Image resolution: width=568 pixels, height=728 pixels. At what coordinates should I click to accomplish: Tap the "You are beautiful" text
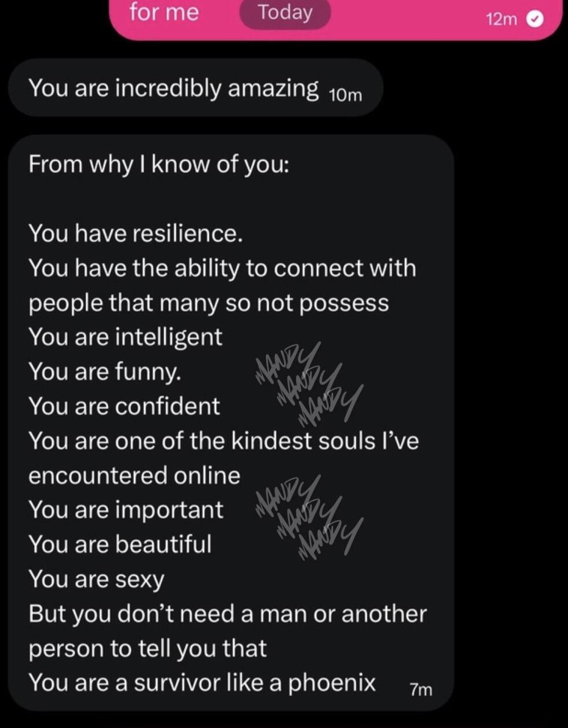coord(120,544)
